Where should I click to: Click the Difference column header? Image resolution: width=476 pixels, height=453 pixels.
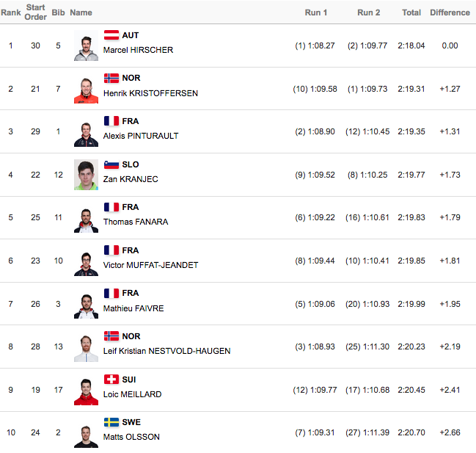tap(450, 12)
